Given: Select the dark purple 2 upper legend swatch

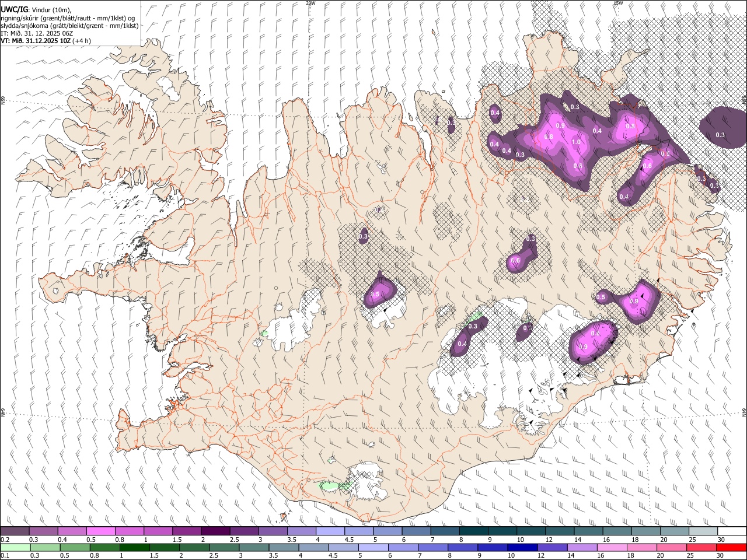Looking at the screenshot, I should [215, 531].
